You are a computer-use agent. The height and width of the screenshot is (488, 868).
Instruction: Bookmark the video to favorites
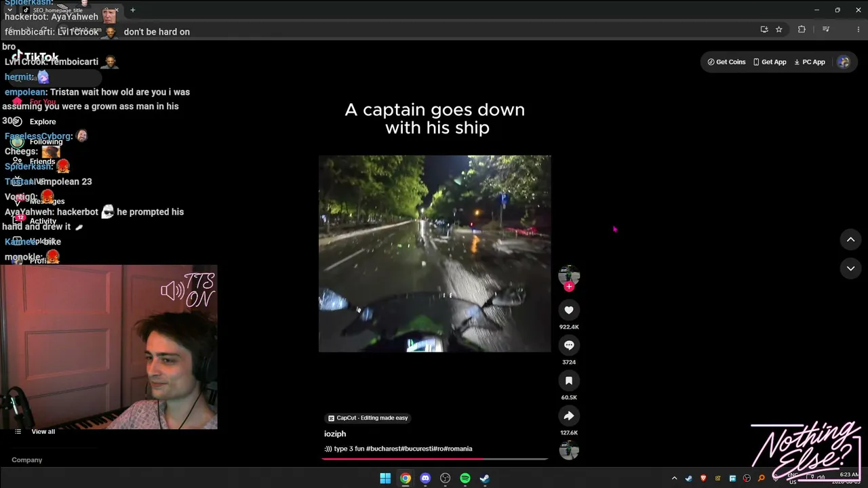(569, 381)
